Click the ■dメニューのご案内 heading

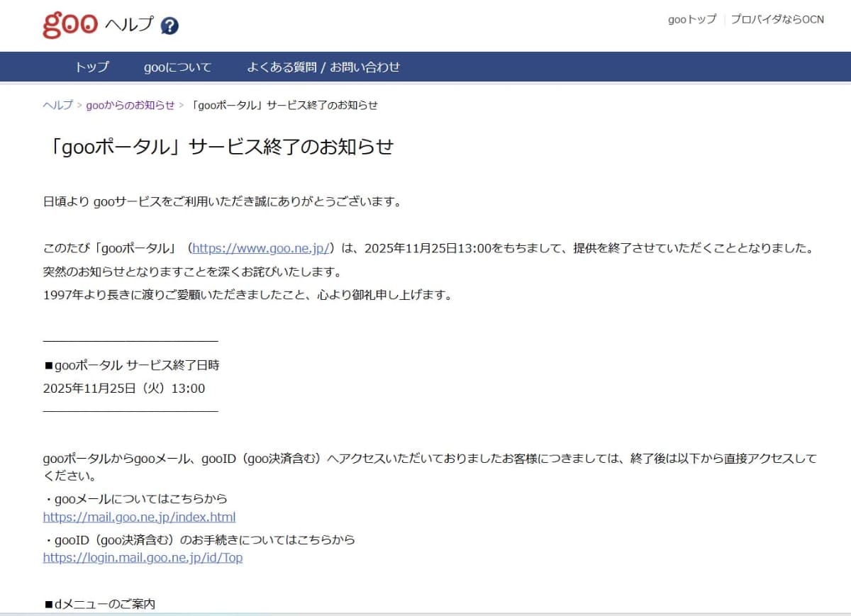coord(99,604)
